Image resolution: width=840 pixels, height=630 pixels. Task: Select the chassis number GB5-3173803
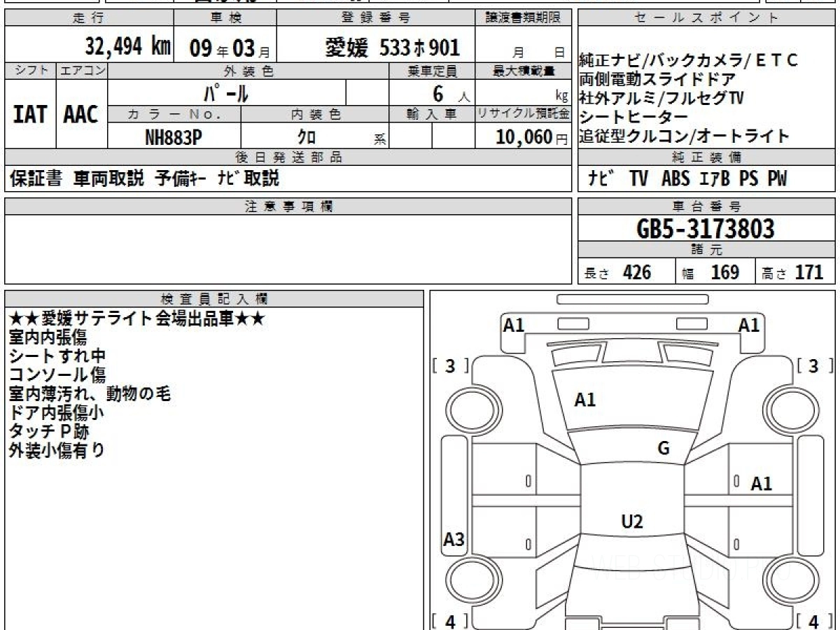[706, 229]
